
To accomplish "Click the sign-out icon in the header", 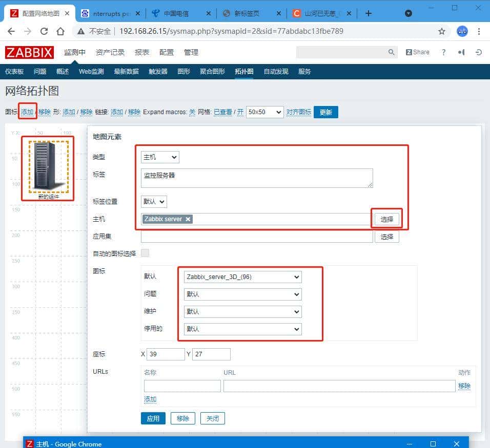I will point(478,52).
